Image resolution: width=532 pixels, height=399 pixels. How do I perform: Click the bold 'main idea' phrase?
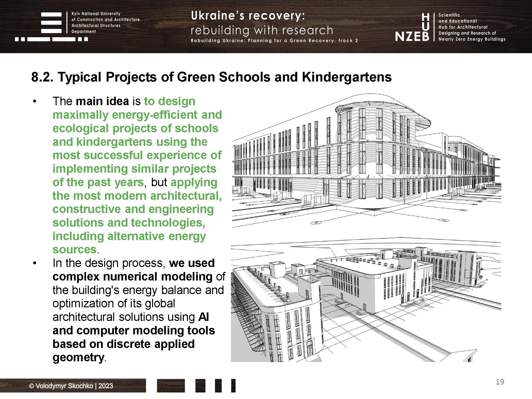(x=102, y=101)
